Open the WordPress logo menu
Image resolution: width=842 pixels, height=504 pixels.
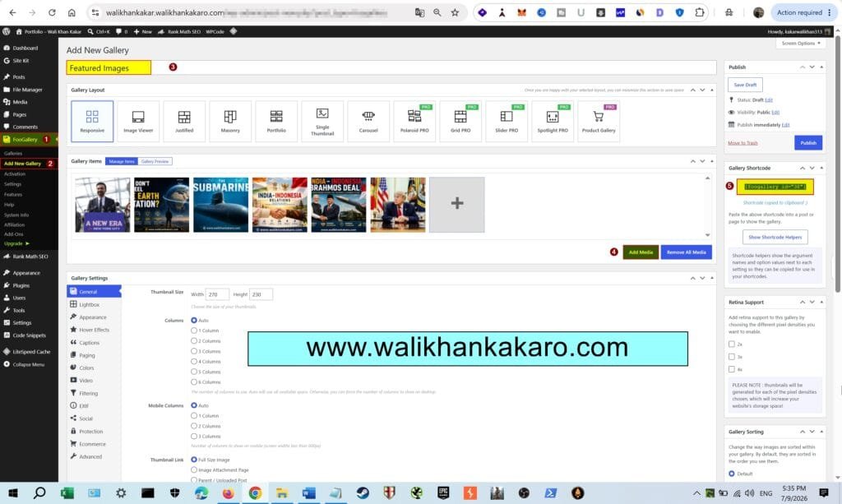(x=7, y=32)
